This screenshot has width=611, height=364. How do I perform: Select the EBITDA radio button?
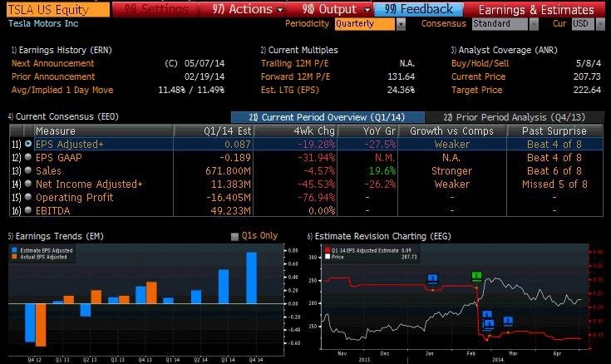tap(28, 210)
